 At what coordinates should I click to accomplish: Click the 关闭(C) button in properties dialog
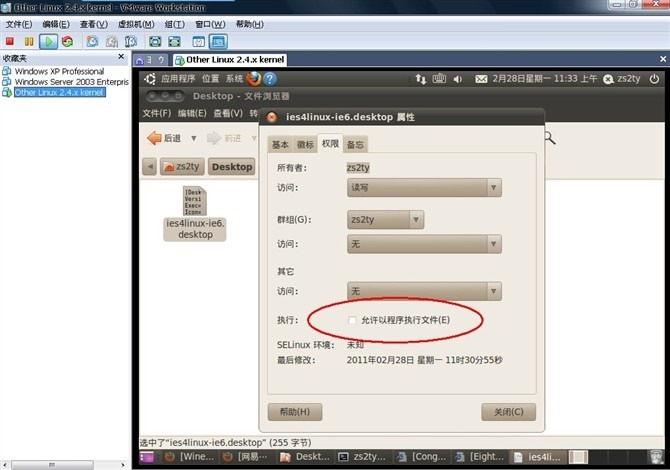[508, 412]
